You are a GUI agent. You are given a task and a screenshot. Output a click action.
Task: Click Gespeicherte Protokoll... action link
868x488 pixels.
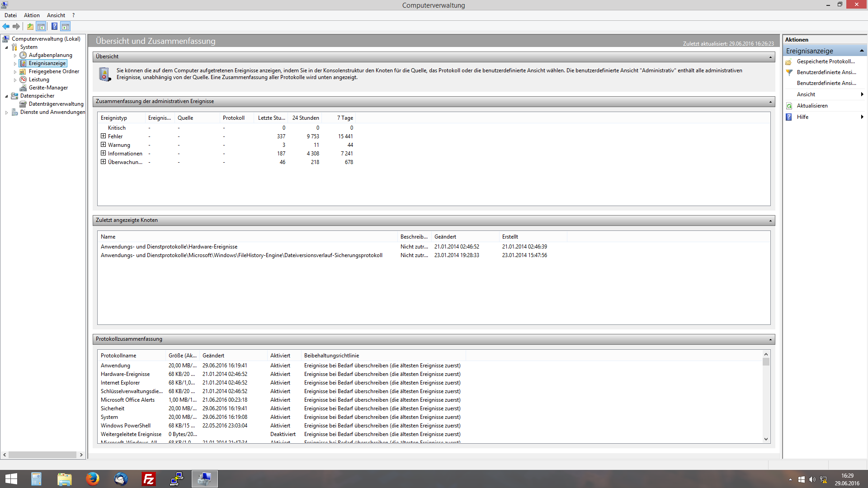[x=826, y=61]
